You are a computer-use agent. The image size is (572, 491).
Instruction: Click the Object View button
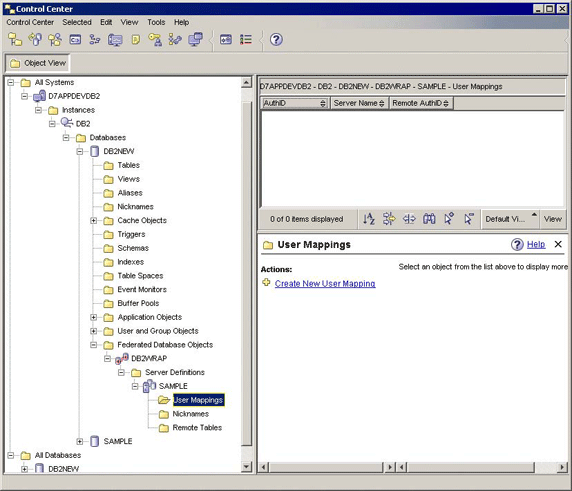pos(38,63)
